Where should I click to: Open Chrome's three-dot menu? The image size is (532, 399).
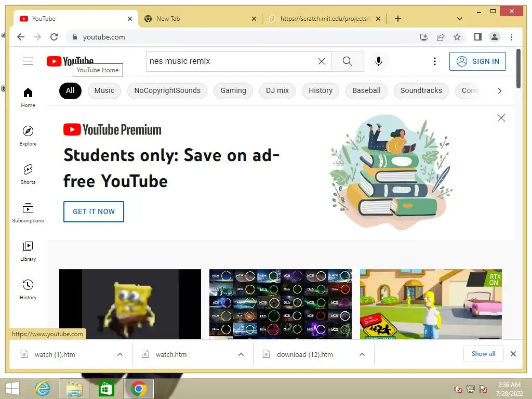click(x=511, y=37)
